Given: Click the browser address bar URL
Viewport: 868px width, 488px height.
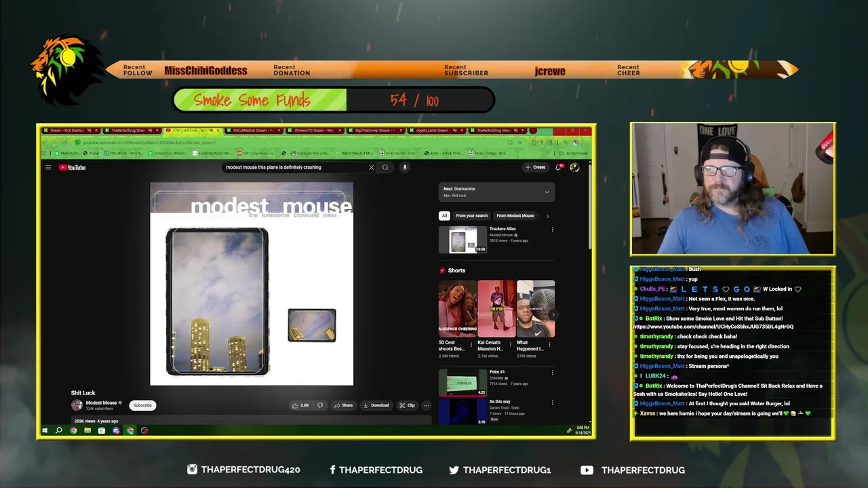Looking at the screenshot, I should [x=149, y=142].
